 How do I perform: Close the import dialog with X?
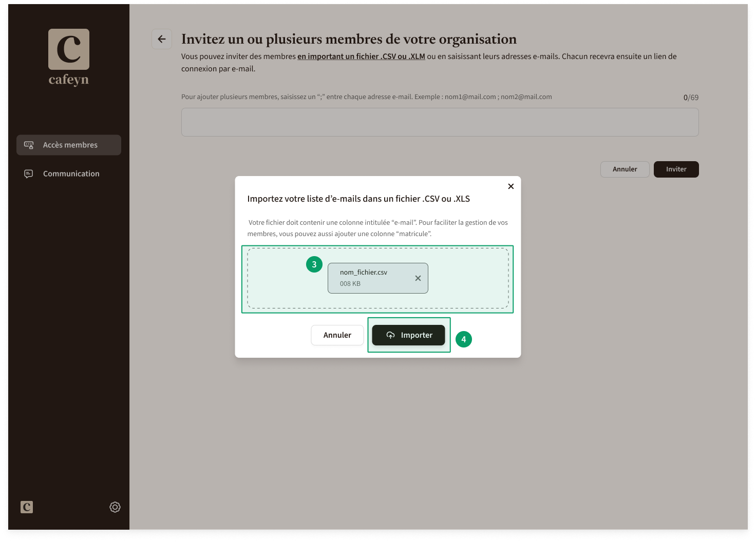[511, 186]
